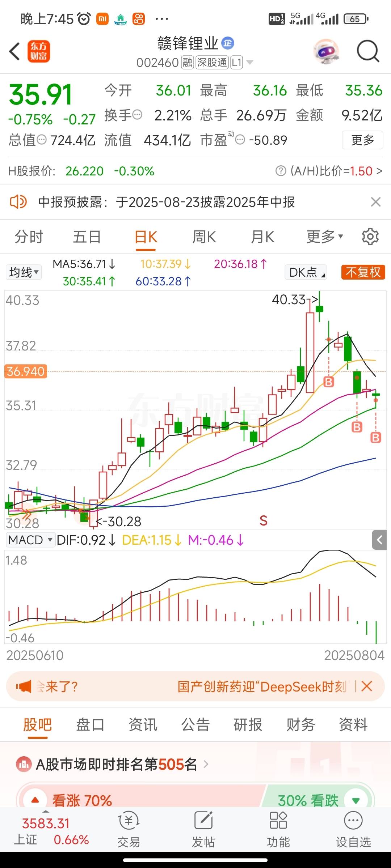
Task: Tap the 深股通 badge
Action: point(212,63)
